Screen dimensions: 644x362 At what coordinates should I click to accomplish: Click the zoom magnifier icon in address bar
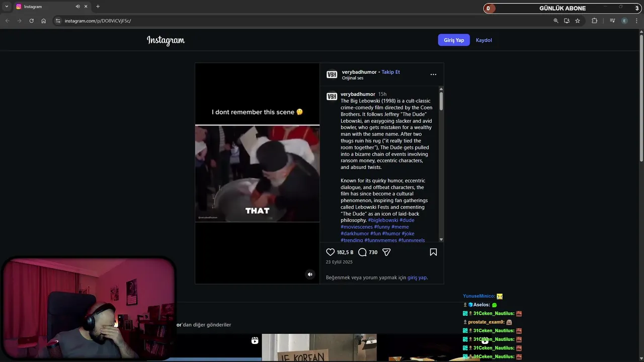556,21
